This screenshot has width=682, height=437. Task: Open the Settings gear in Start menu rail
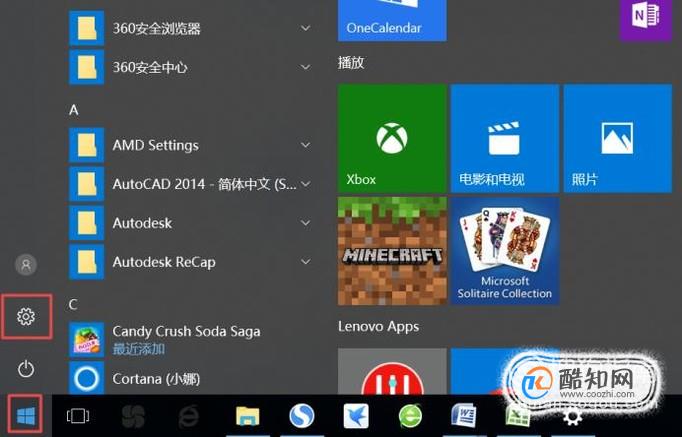tap(26, 317)
